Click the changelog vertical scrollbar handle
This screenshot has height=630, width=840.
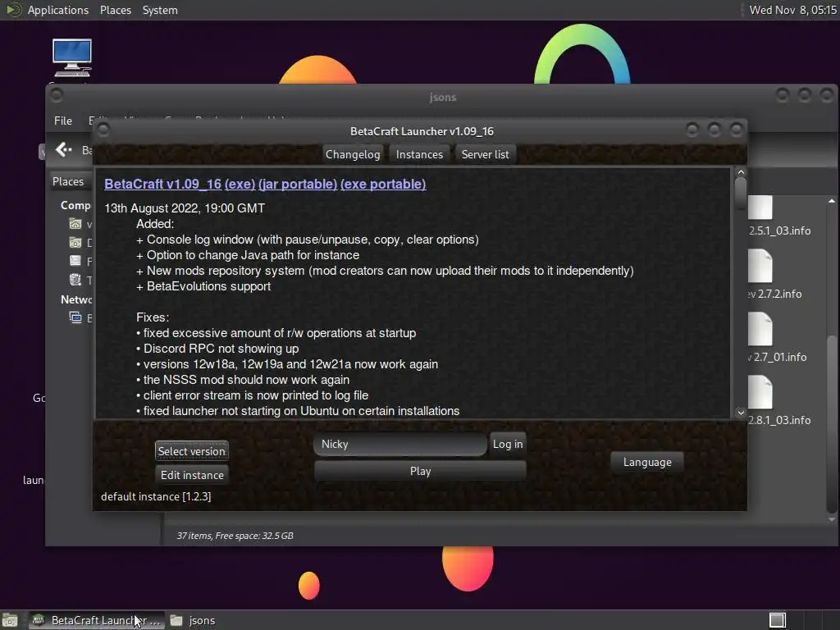pyautogui.click(x=741, y=194)
